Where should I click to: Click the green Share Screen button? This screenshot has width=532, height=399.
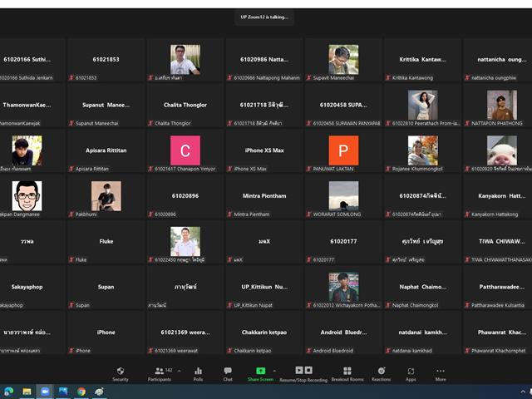coord(260,374)
